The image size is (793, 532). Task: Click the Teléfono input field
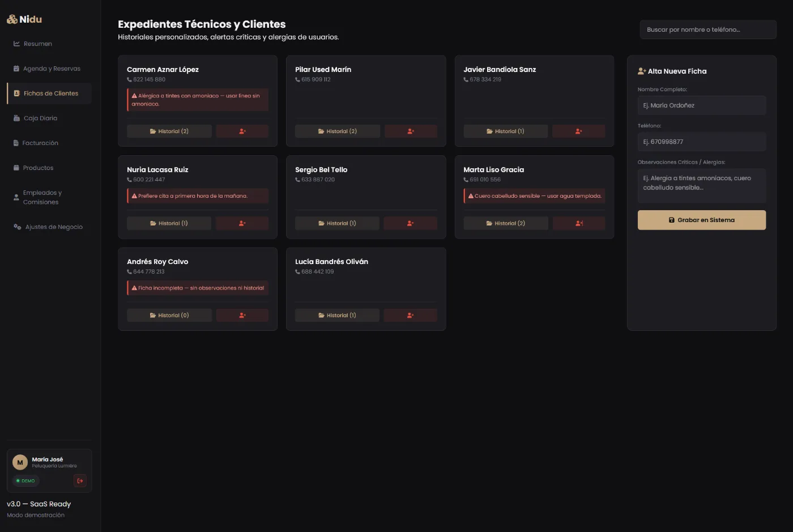click(x=702, y=142)
